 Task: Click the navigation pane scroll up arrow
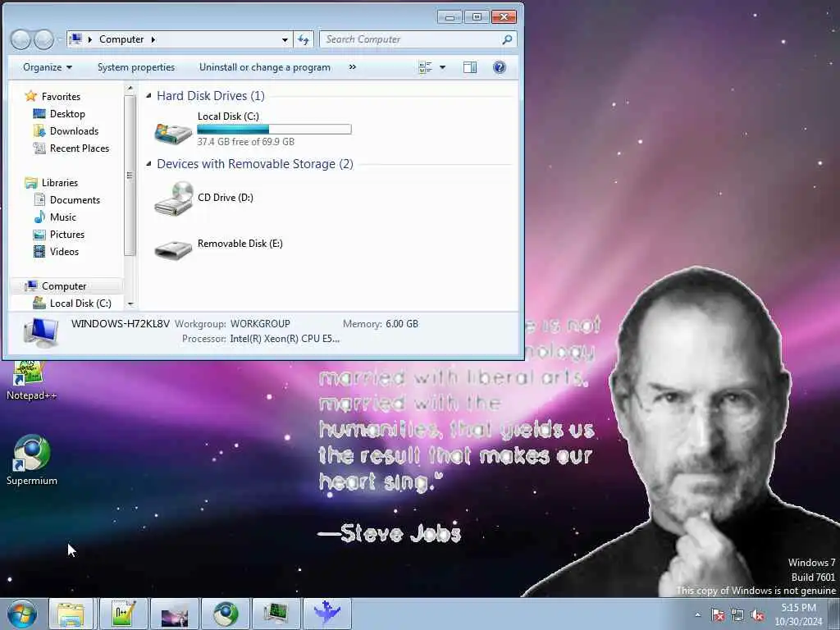click(130, 89)
